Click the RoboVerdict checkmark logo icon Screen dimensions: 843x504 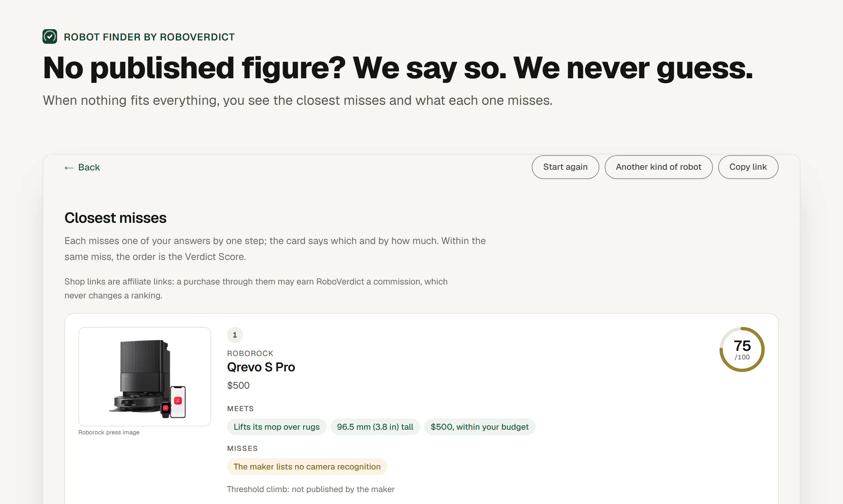[x=50, y=37]
